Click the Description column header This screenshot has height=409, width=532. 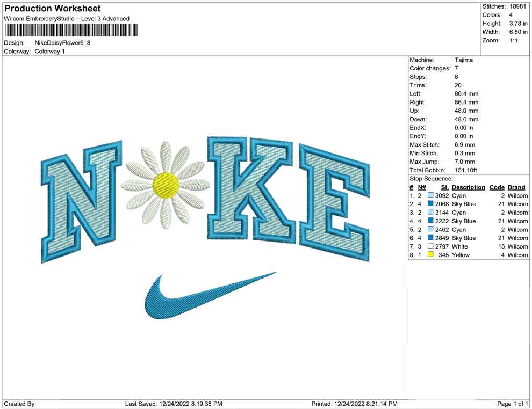pos(468,187)
